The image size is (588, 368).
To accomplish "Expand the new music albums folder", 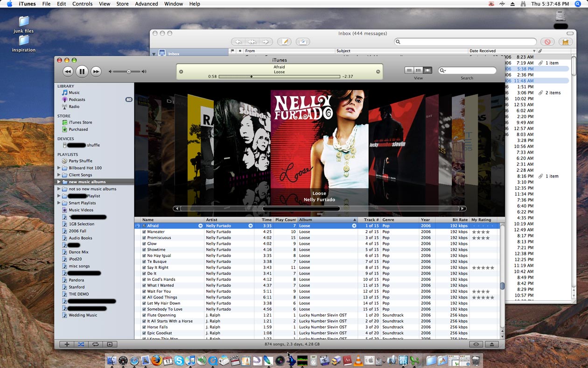I will point(59,182).
